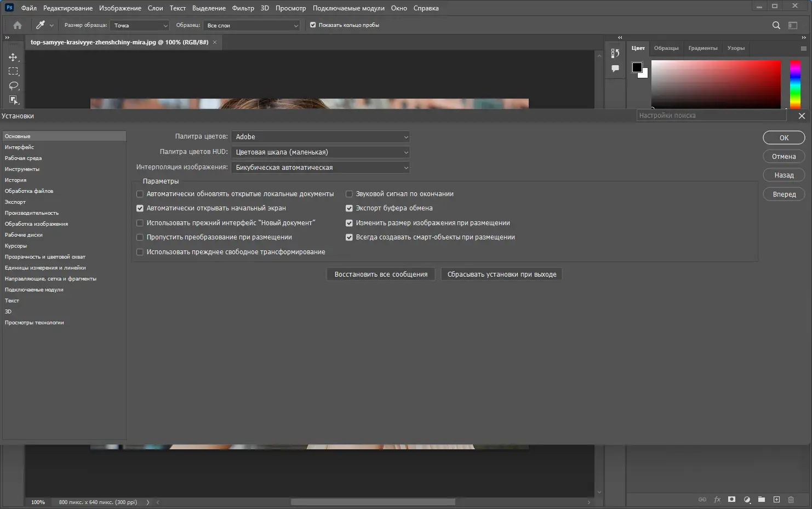Toggle Show sampling ring checkbox
The width and height of the screenshot is (812, 509).
tap(313, 25)
